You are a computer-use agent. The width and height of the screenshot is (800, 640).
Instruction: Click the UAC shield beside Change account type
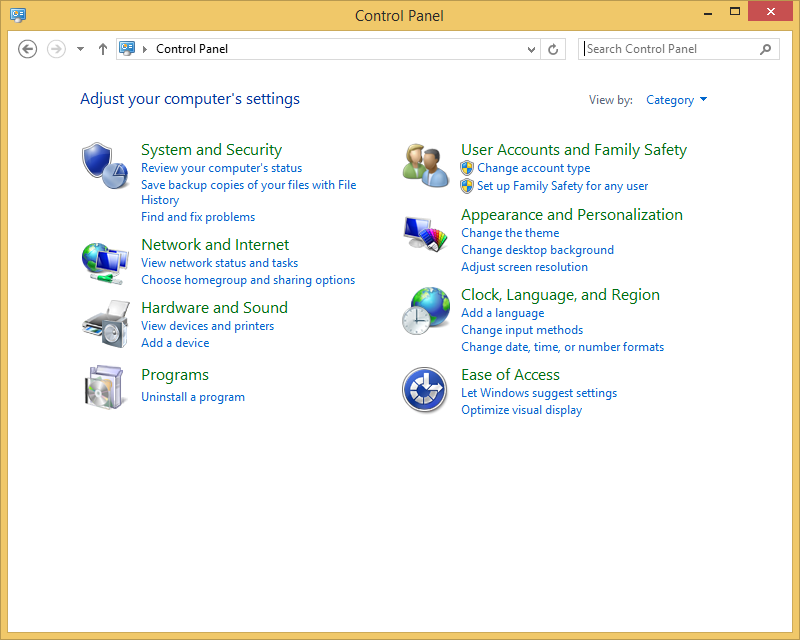pyautogui.click(x=467, y=168)
